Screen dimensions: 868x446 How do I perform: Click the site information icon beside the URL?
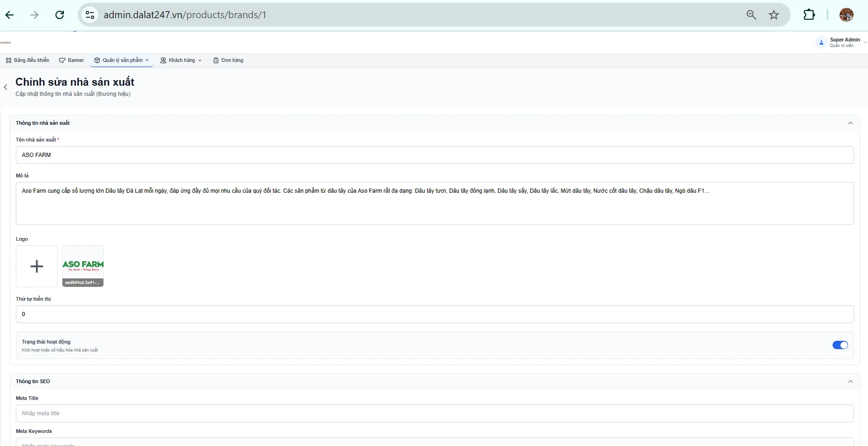pos(90,15)
